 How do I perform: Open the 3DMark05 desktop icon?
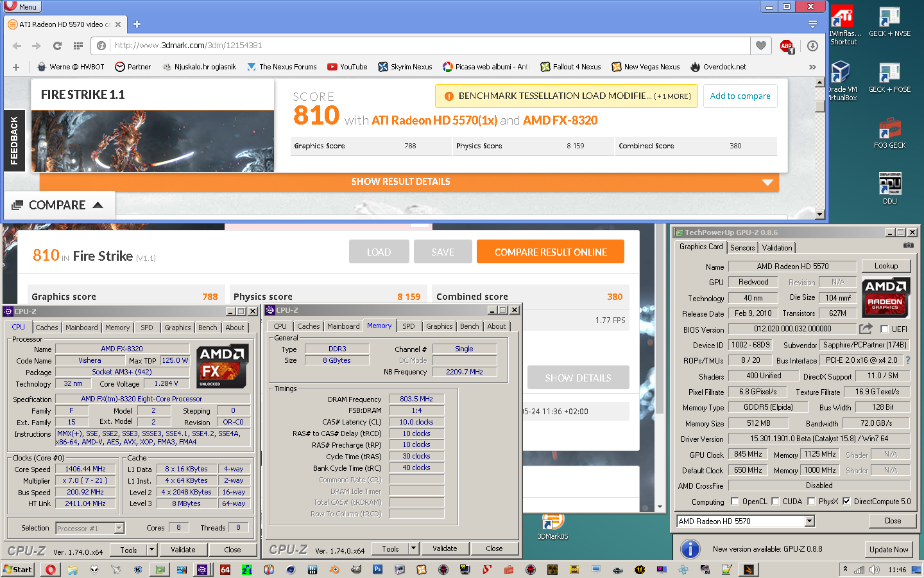(552, 527)
